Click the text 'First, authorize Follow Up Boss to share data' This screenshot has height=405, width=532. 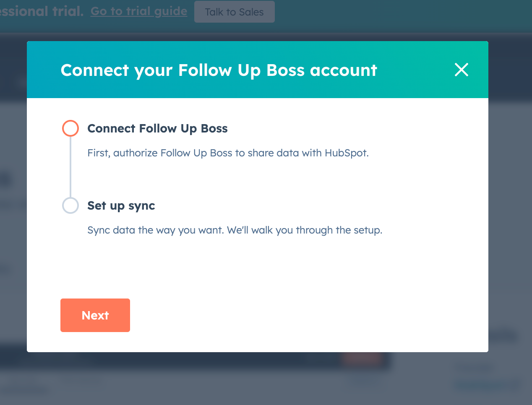[193, 153]
